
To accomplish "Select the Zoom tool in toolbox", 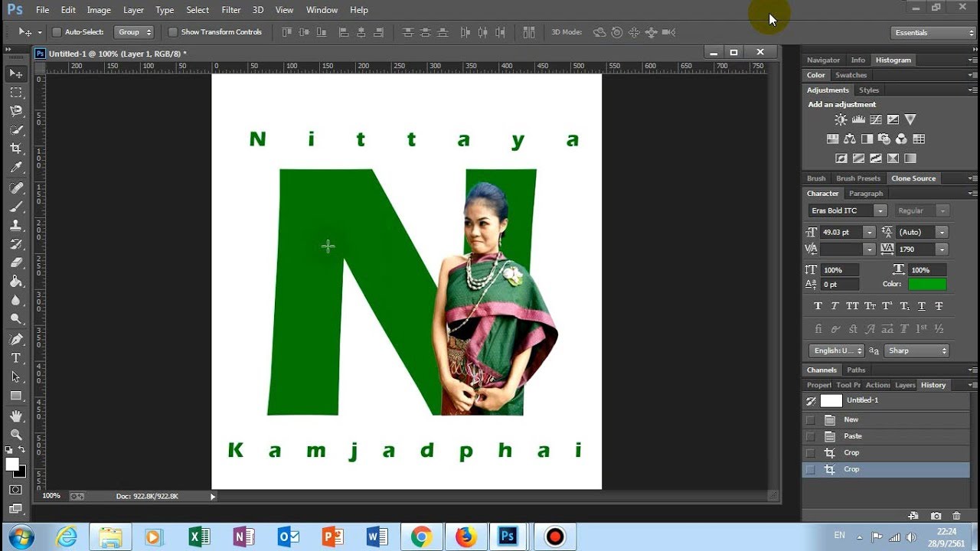I will coord(16,435).
